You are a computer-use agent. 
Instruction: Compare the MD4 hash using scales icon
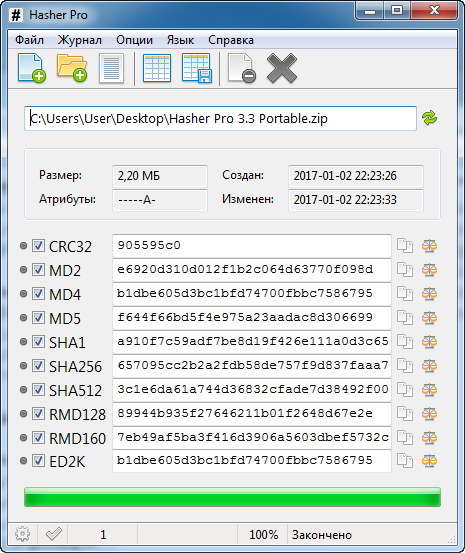(429, 294)
